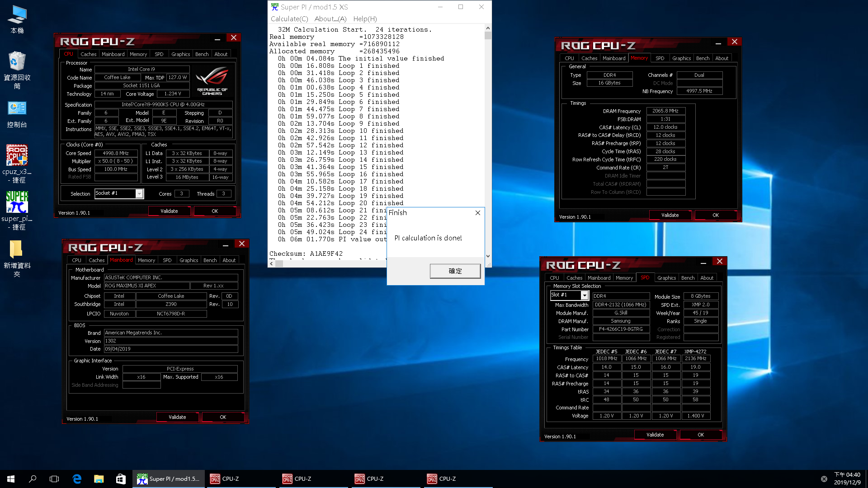Select the Caches tab in the CPU window

coord(88,54)
